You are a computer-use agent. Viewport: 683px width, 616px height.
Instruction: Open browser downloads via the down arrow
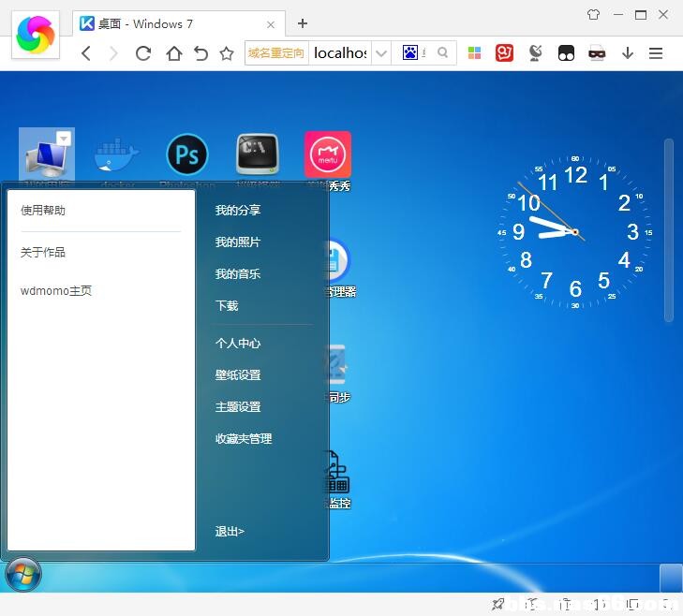click(x=627, y=53)
